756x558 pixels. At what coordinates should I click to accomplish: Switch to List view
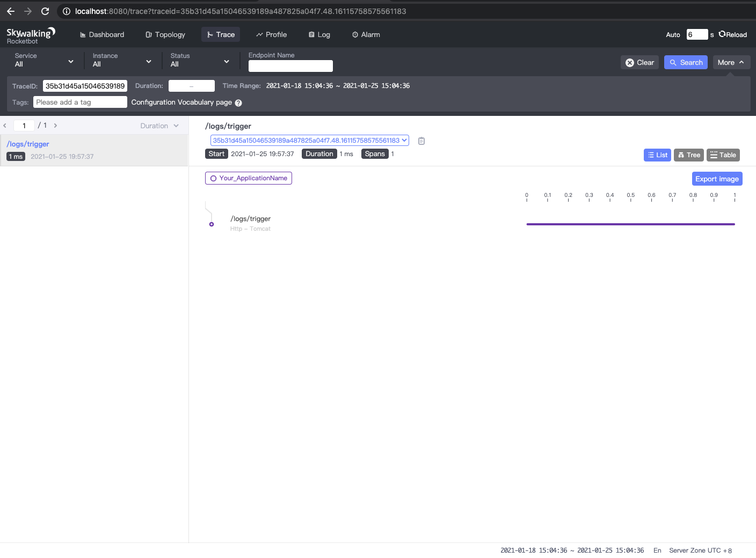(x=657, y=155)
